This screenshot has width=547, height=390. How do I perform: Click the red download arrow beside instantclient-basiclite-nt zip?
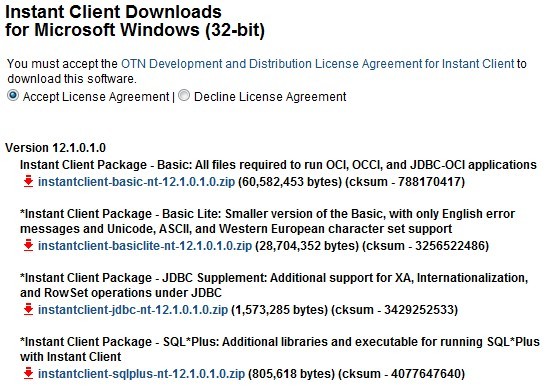[x=28, y=245]
